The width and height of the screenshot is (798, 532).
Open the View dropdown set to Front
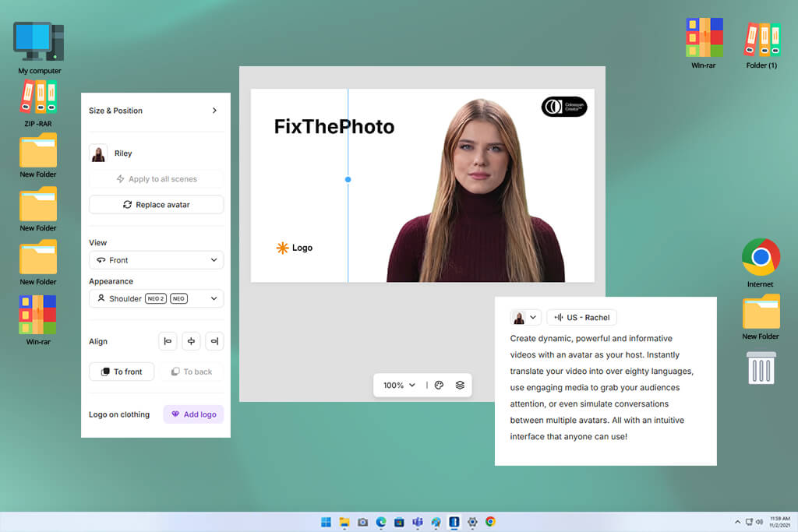pos(156,260)
